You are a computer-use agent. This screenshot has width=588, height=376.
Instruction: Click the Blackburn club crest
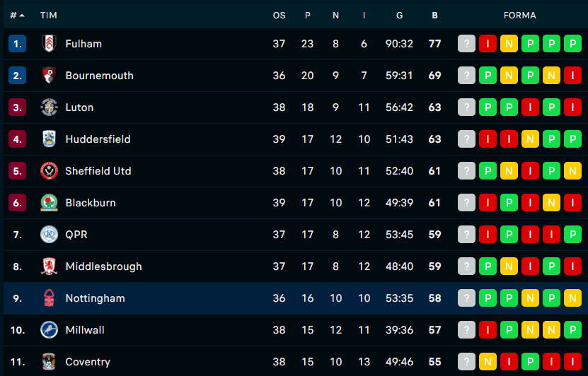[x=49, y=203]
